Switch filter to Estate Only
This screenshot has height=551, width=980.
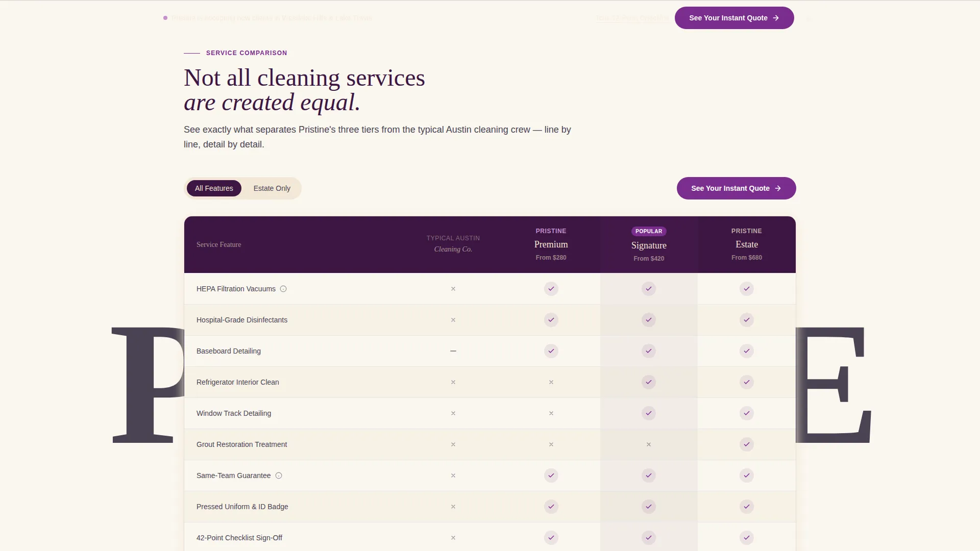click(272, 188)
